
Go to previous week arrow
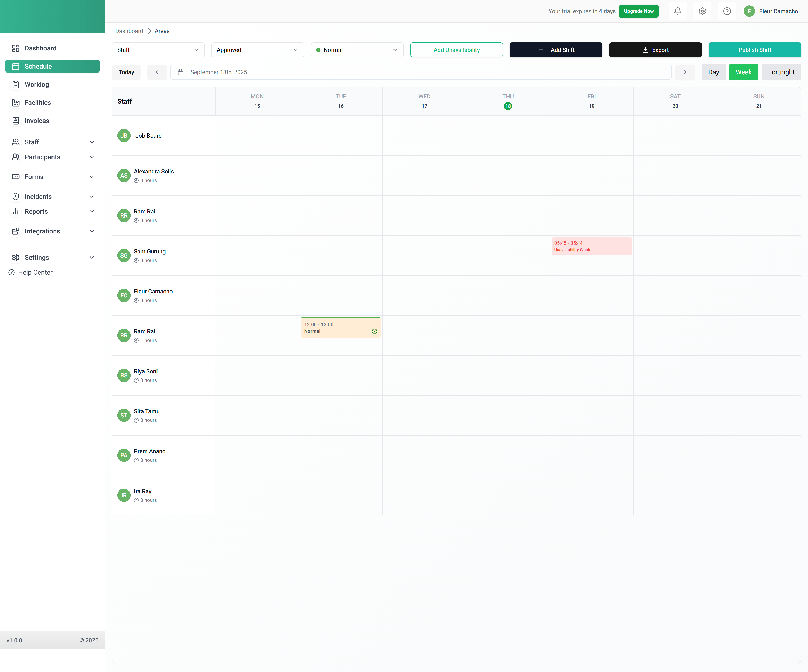(x=157, y=72)
